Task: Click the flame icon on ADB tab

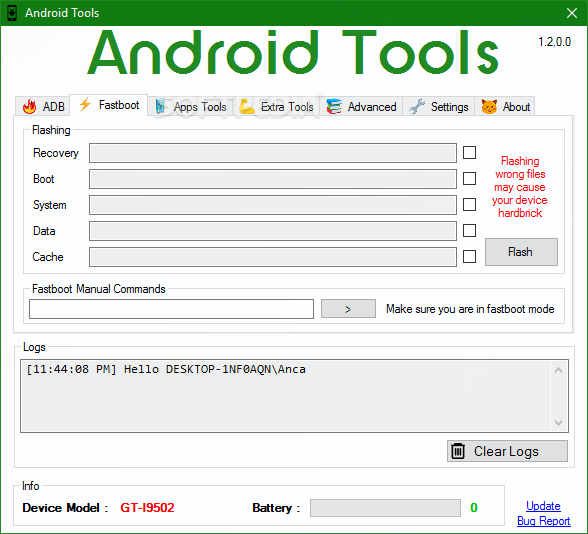Action: point(29,106)
